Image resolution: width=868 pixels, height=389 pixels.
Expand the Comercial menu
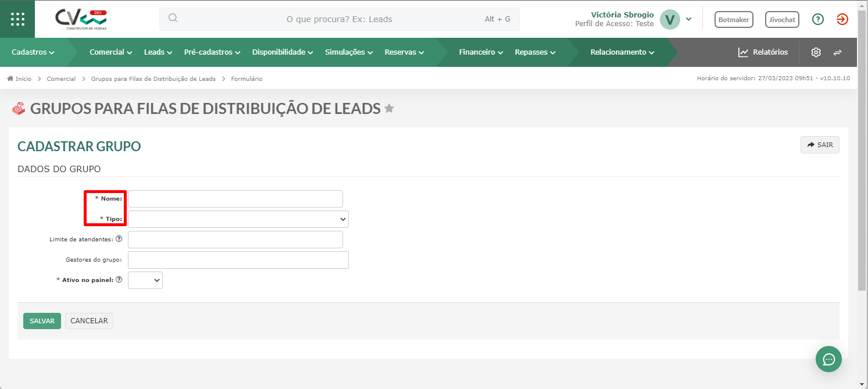(x=111, y=52)
